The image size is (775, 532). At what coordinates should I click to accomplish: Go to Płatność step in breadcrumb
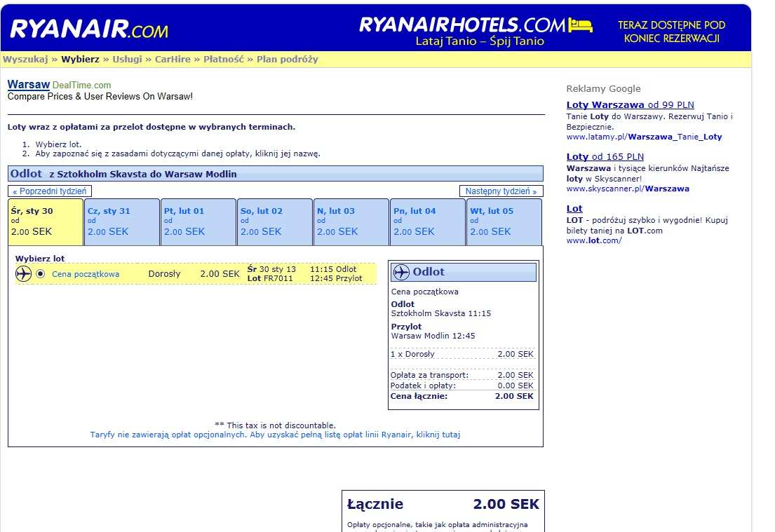[224, 60]
